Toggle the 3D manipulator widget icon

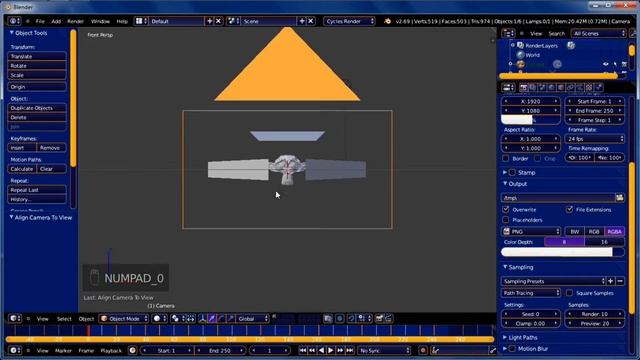[x=202, y=318]
